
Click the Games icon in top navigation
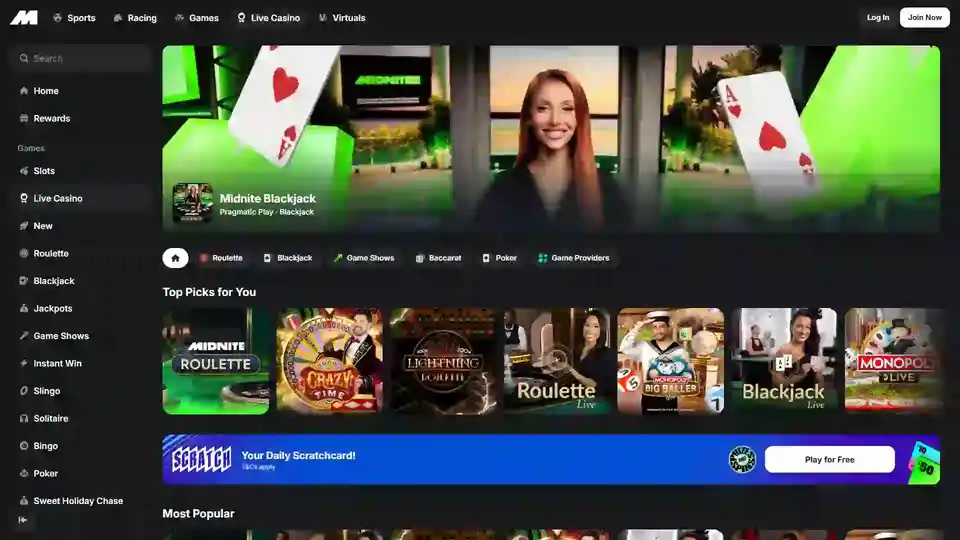click(179, 18)
